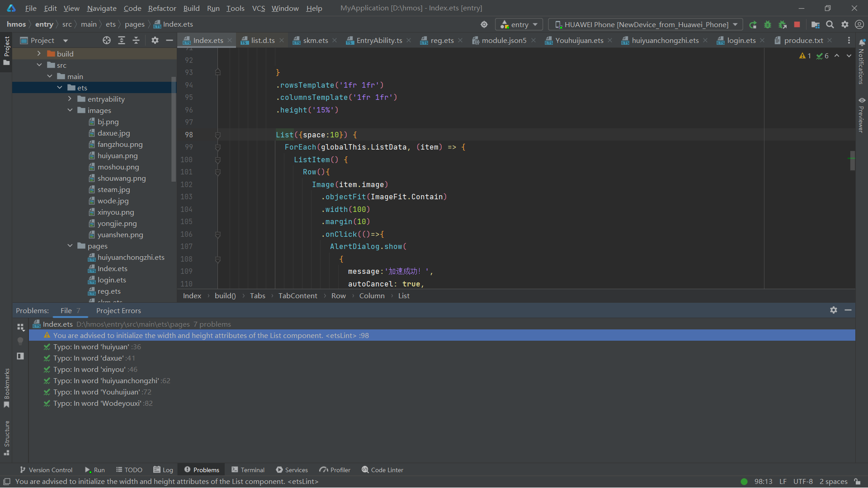The image size is (868, 488).
Task: Click the target device locate icon
Action: pos(484,24)
